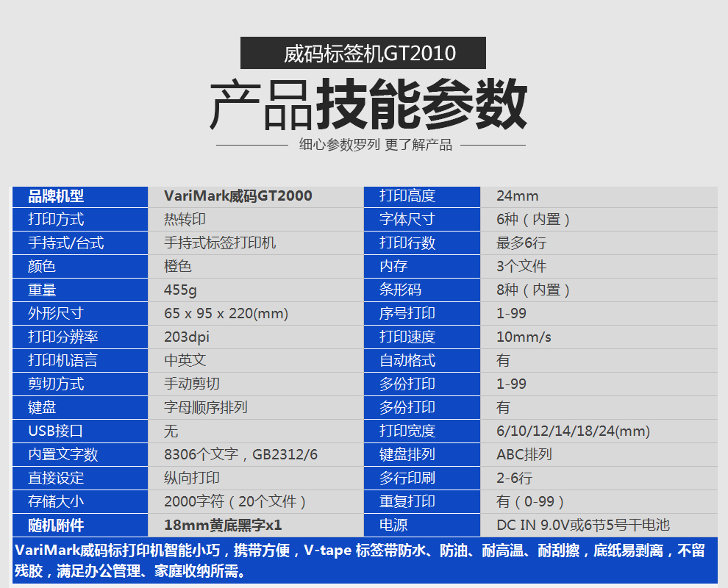Click the 热转印 value cell
This screenshot has height=588, width=728.
pos(185,220)
